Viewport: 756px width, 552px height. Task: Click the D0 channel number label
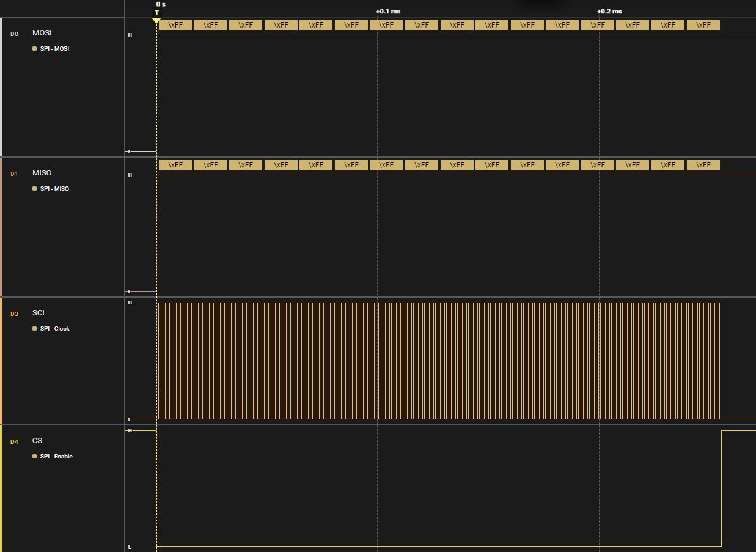tap(14, 34)
